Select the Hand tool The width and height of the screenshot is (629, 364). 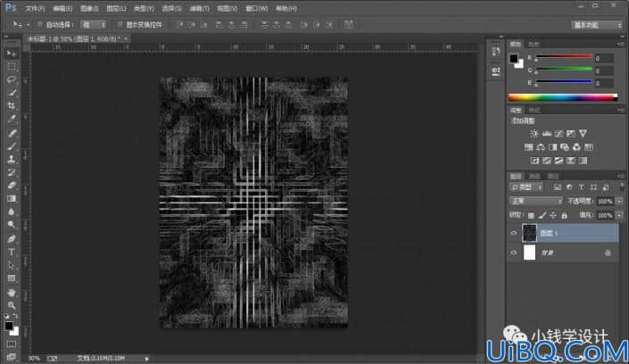(12, 293)
